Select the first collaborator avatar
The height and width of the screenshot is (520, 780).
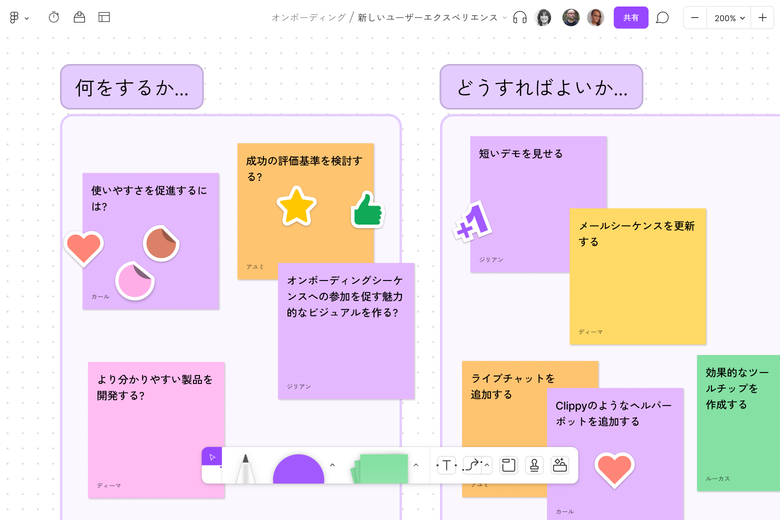coord(543,17)
